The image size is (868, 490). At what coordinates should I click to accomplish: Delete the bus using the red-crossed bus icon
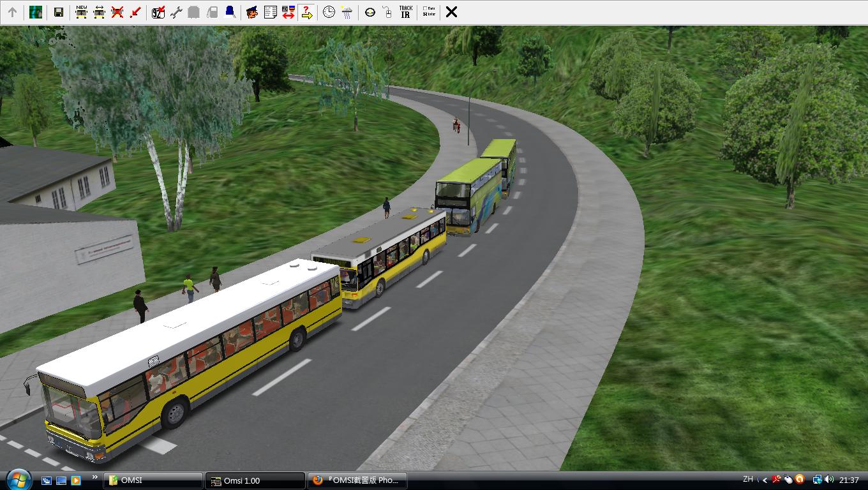pyautogui.click(x=117, y=12)
